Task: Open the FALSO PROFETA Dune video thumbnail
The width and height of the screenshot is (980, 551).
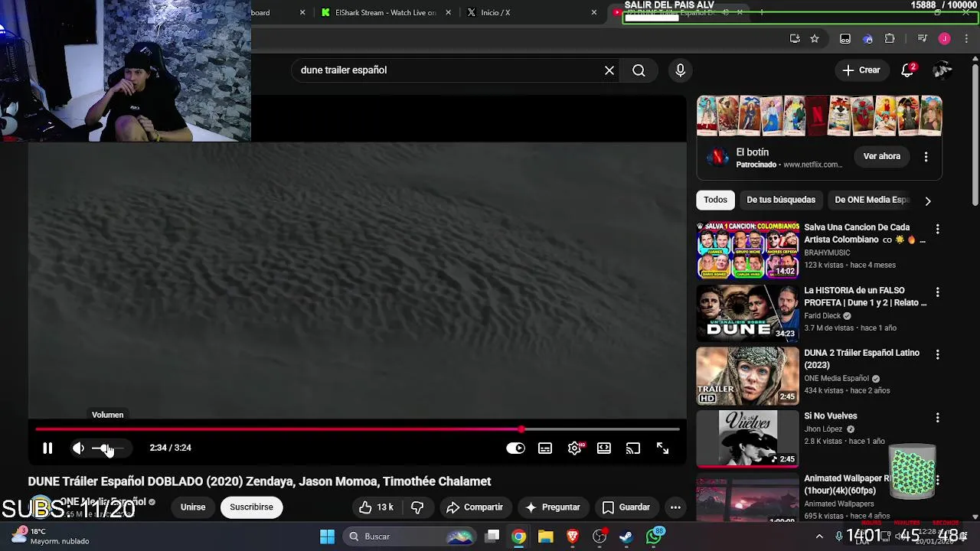Action: 747,313
